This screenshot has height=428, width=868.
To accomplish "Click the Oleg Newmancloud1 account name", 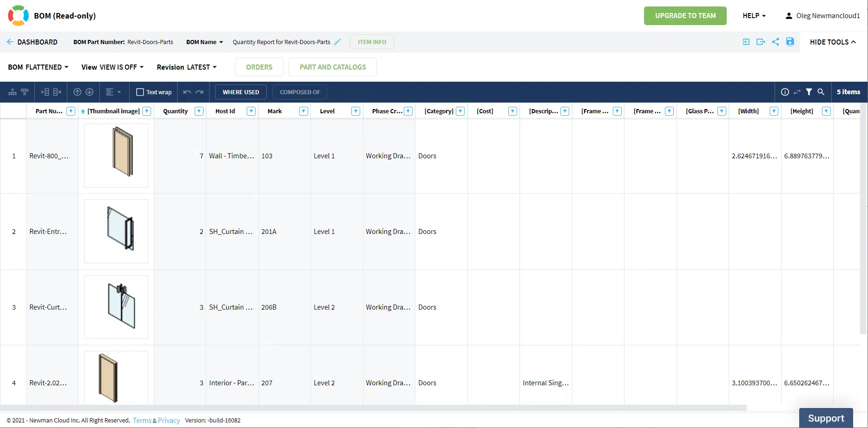I will coord(828,16).
